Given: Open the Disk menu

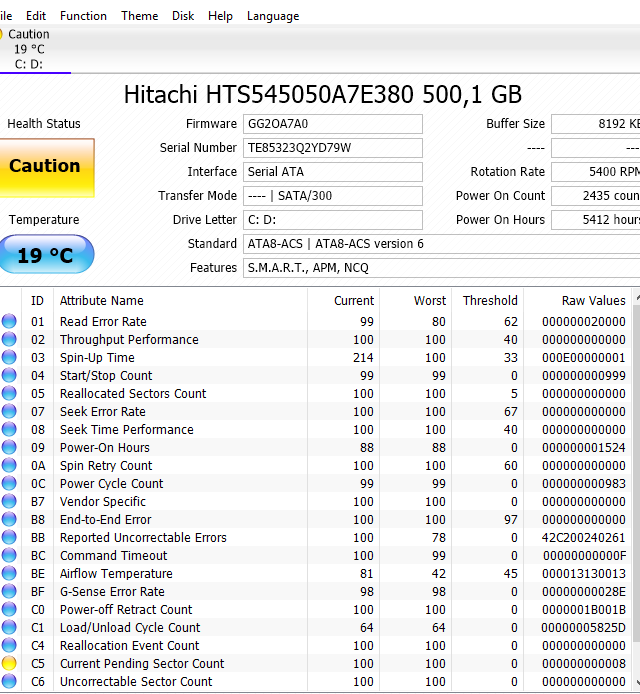Looking at the screenshot, I should 183,16.
